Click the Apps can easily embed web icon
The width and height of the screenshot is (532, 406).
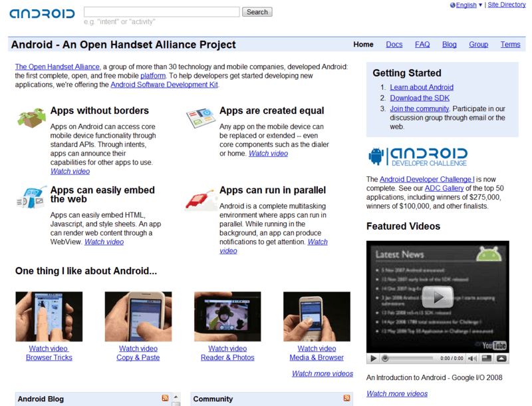pos(31,197)
